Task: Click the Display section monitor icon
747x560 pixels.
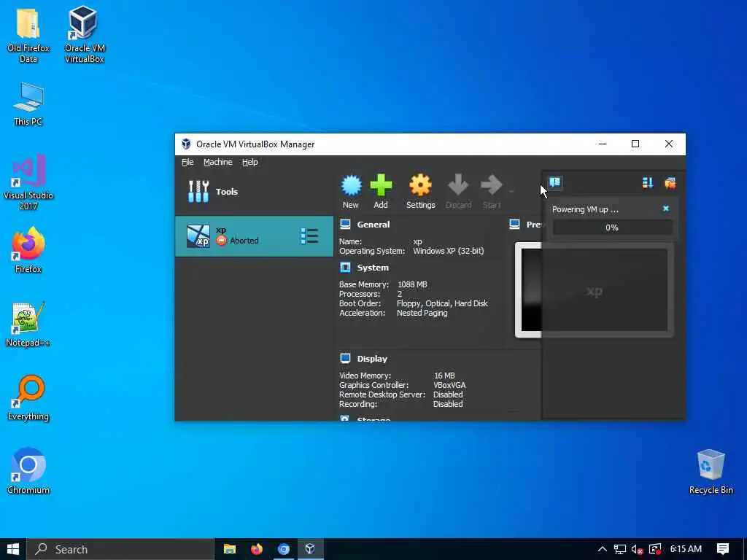Action: click(x=345, y=359)
